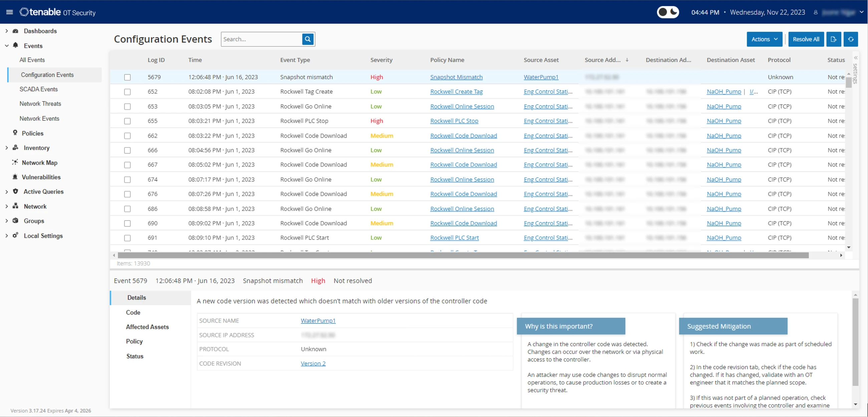The width and height of the screenshot is (868, 417).
Task: Expand the Inventory sidebar section
Action: pyautogui.click(x=6, y=148)
